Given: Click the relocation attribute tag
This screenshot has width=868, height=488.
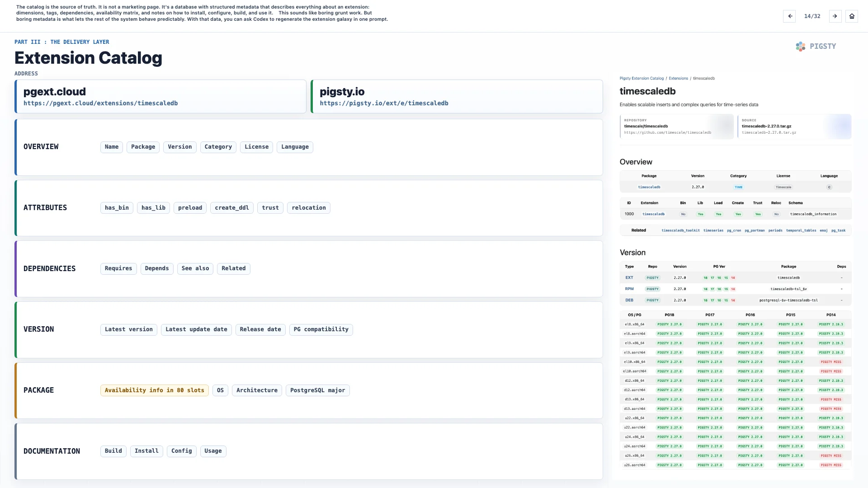Looking at the screenshot, I should coord(309,208).
